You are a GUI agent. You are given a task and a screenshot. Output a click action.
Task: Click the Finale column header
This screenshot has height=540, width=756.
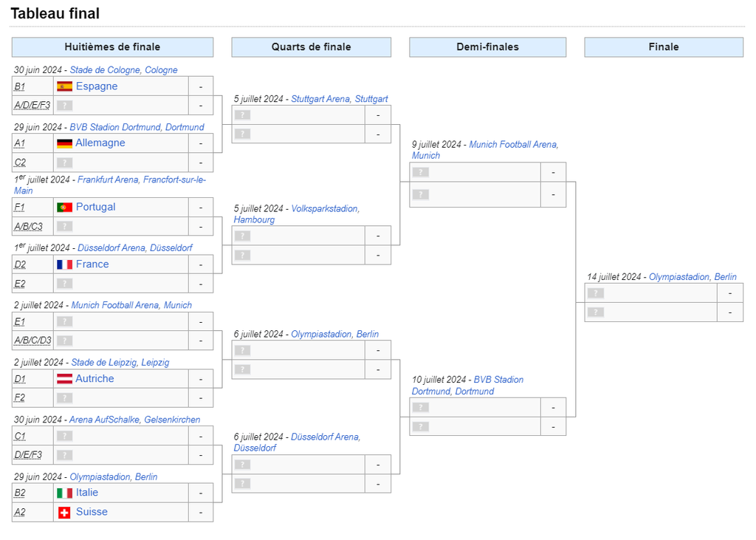(664, 47)
